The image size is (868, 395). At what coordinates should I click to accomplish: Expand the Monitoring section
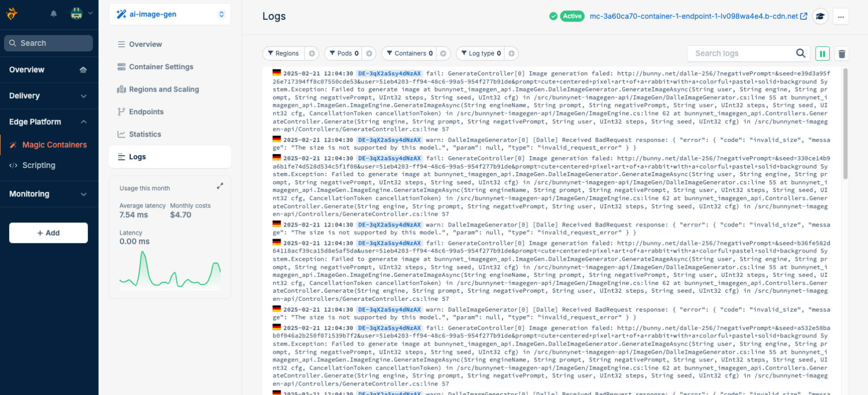click(48, 194)
